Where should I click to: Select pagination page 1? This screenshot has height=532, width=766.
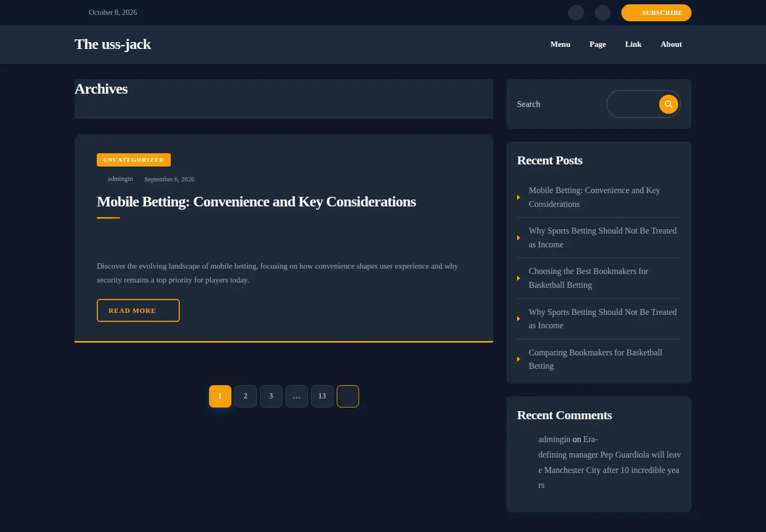pos(220,396)
